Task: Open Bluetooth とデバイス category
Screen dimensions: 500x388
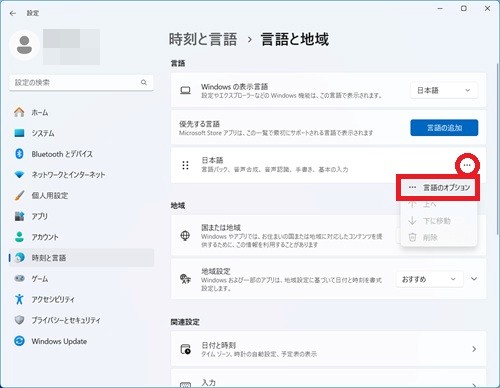Action: 81,154
